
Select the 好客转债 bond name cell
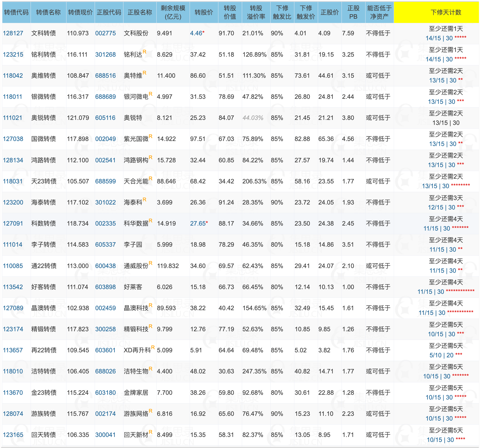[x=44, y=287]
